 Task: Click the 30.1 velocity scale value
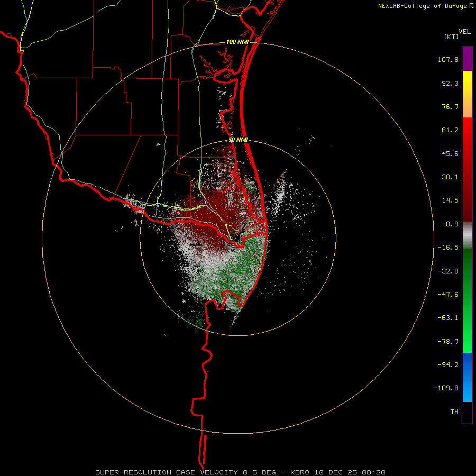(x=450, y=177)
